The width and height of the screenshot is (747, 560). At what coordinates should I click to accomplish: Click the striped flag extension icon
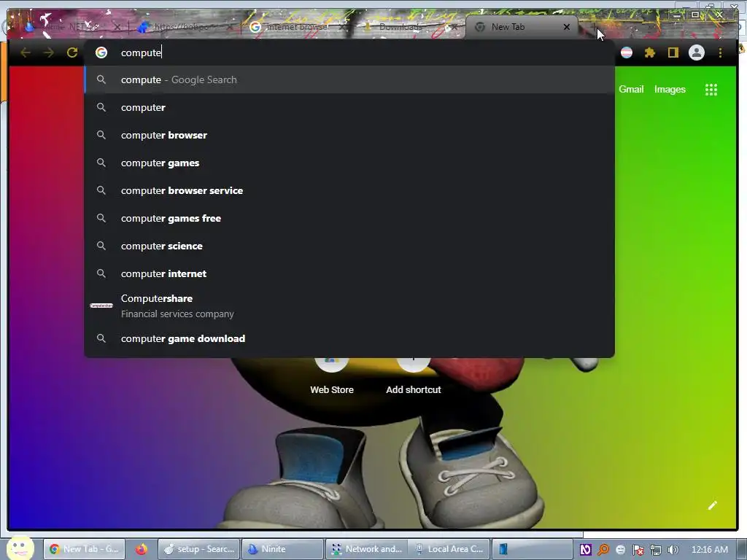[x=627, y=52]
